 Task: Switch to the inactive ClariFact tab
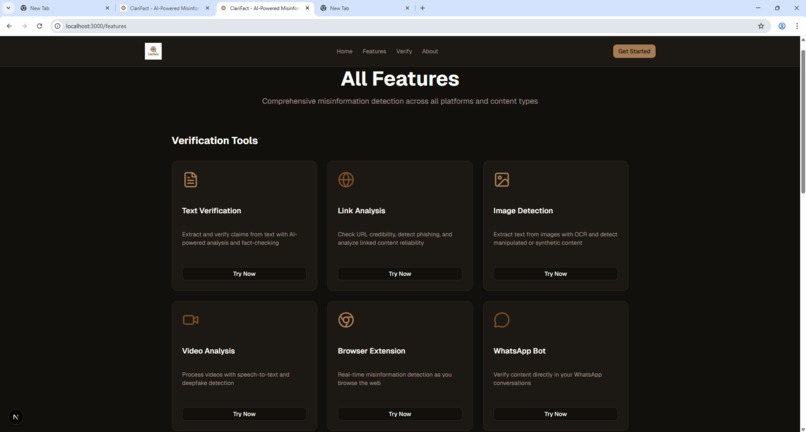(164, 8)
